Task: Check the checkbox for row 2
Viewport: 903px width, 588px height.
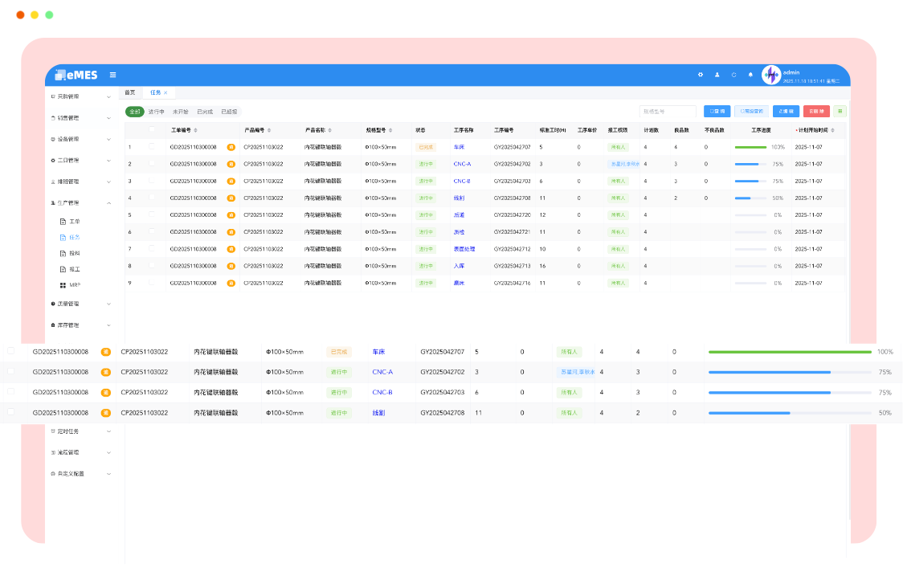Action: (152, 164)
